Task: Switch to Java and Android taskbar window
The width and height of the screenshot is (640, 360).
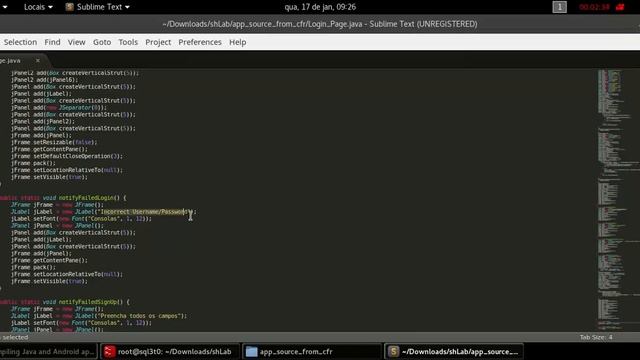Action: click(48, 351)
